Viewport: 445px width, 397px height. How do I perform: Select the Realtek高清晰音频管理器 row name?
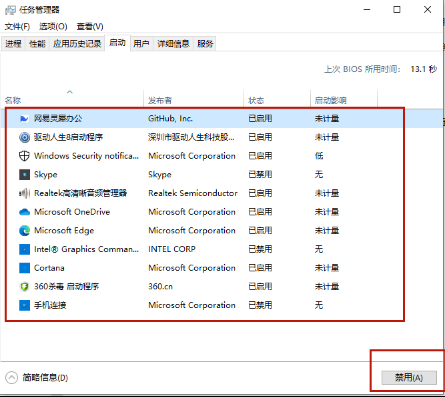(x=80, y=193)
